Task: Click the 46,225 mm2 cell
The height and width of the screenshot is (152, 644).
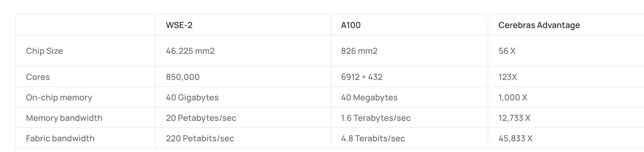Action: pyautogui.click(x=190, y=51)
